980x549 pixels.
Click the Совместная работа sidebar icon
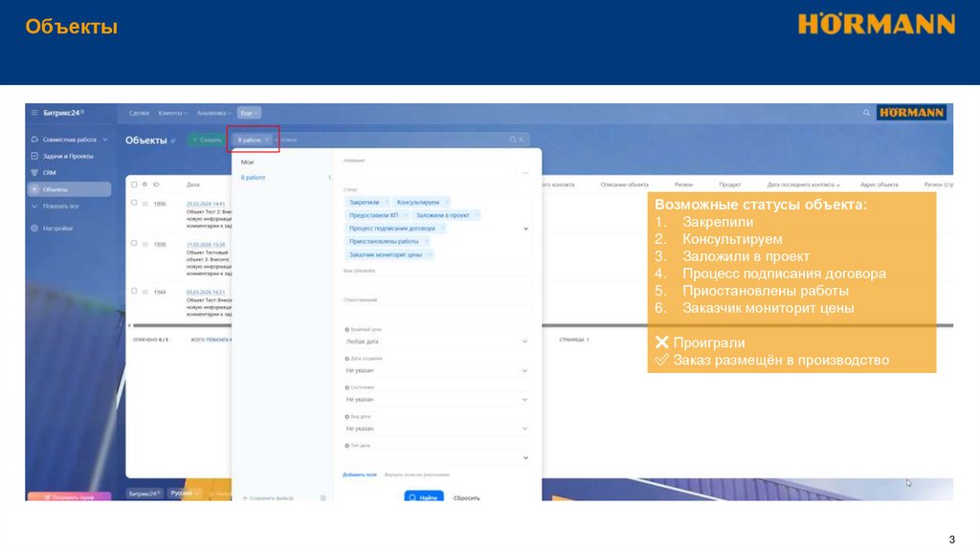pos(34,140)
